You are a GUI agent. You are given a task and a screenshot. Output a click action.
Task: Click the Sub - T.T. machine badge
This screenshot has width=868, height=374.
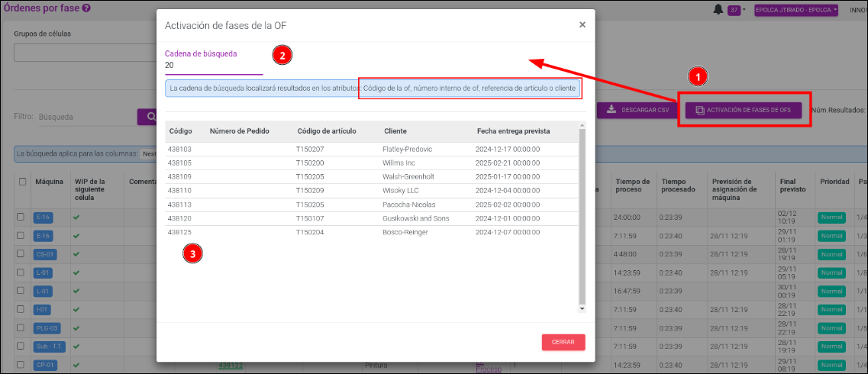click(49, 347)
